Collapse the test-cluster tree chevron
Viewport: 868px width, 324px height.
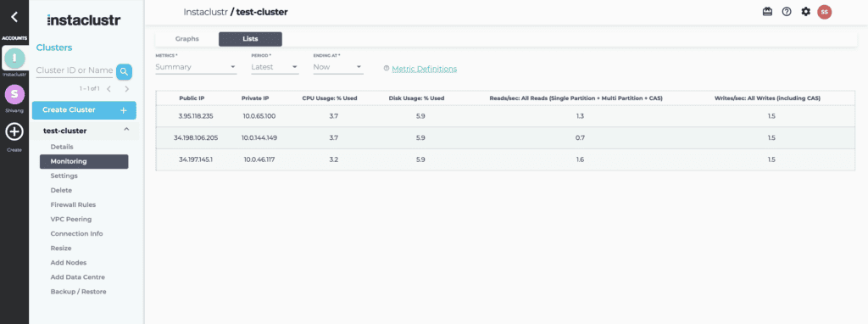[126, 130]
